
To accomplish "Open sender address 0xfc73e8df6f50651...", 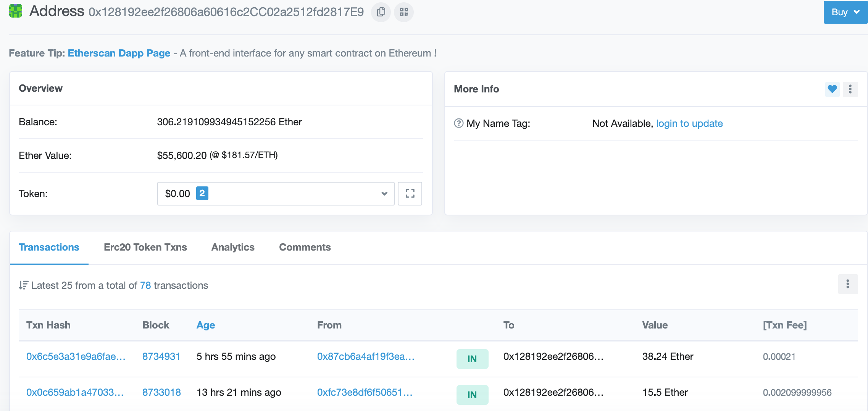I will click(365, 392).
